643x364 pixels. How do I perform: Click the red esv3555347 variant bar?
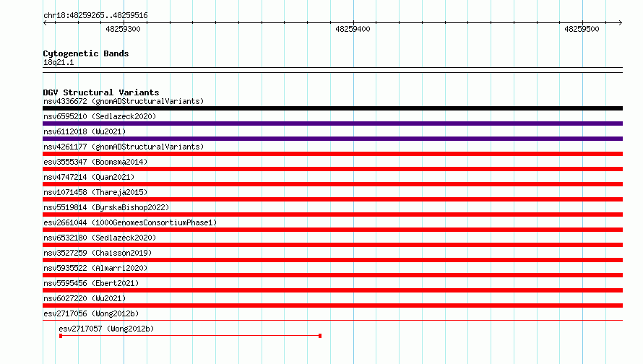click(x=332, y=169)
